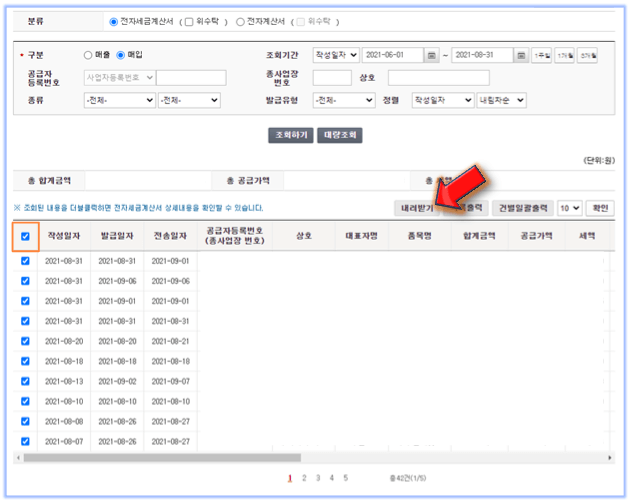Viewport: 633px width, 503px height.
Task: Uncheck row dated 2021-08-13
Action: tap(25, 381)
